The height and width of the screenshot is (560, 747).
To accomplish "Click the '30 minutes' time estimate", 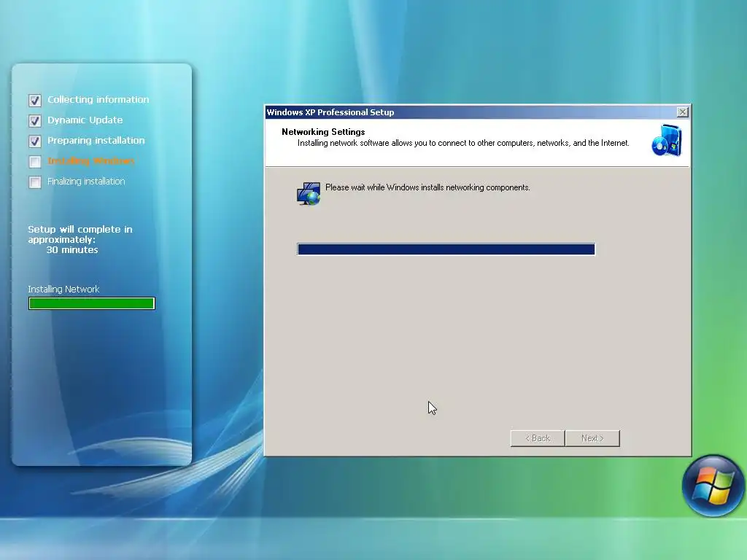I will 72,249.
